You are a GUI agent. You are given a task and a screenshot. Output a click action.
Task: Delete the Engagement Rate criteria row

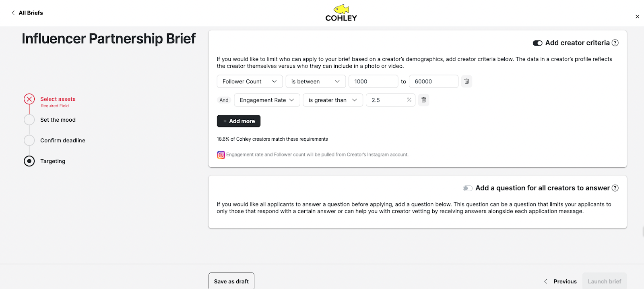tap(423, 100)
